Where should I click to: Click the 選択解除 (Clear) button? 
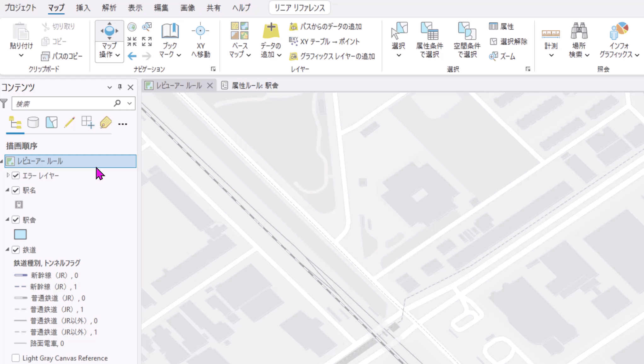(x=509, y=42)
